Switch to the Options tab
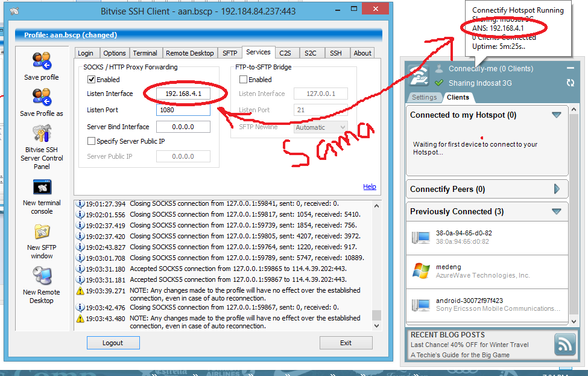The width and height of the screenshot is (588, 376). 115,53
